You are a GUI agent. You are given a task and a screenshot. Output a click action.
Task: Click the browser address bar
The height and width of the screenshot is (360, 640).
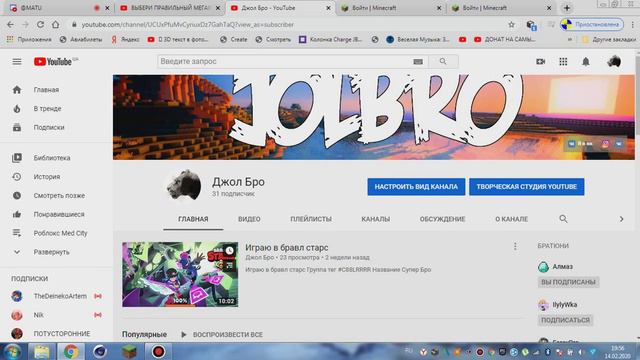pos(286,24)
